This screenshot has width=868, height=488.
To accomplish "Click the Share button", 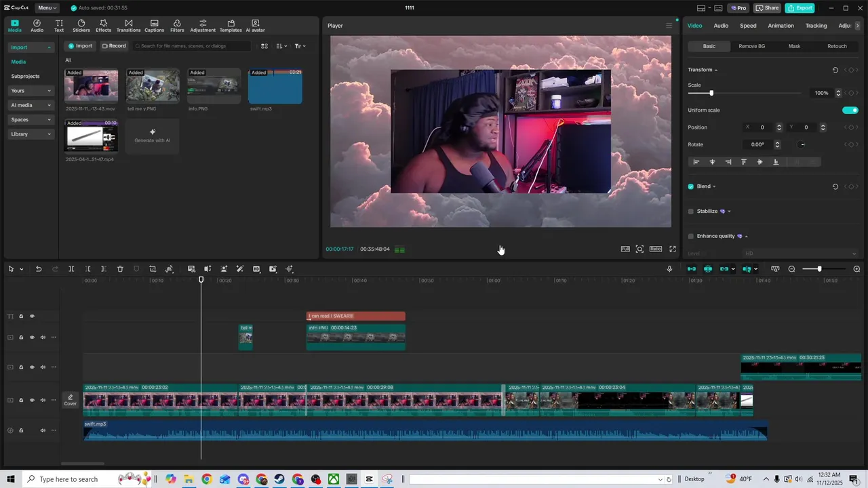I will click(x=768, y=8).
